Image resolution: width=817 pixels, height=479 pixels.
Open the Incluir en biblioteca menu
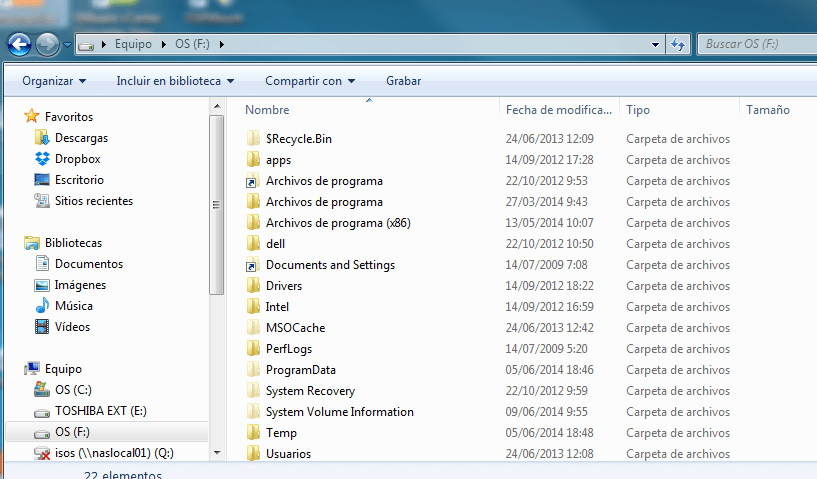point(175,81)
